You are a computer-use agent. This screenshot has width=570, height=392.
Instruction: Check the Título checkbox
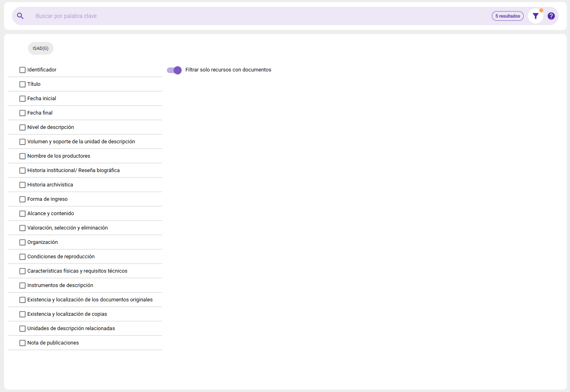tap(22, 84)
